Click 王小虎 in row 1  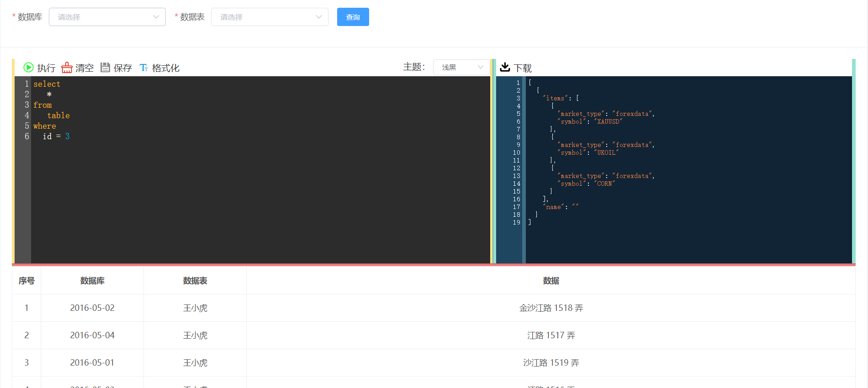click(x=195, y=308)
